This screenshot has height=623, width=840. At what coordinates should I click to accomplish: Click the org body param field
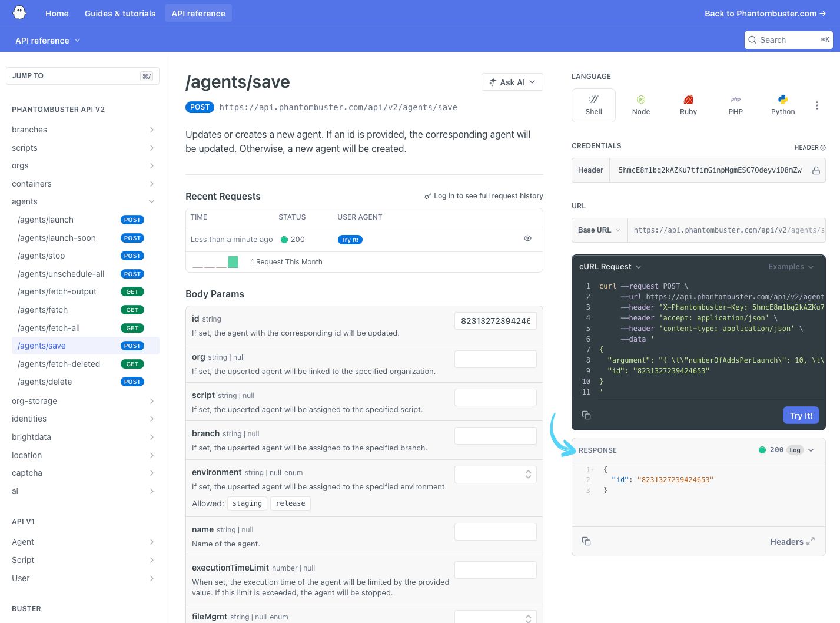click(496, 359)
